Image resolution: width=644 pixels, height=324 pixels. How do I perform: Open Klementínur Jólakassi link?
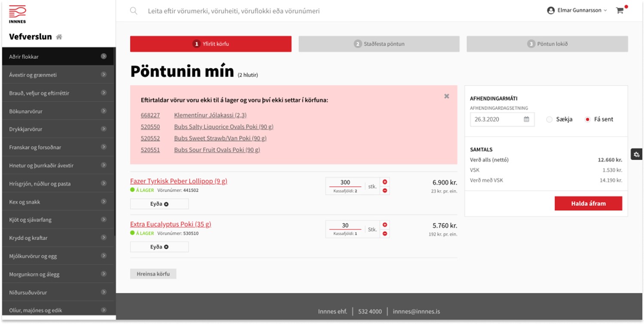point(210,115)
